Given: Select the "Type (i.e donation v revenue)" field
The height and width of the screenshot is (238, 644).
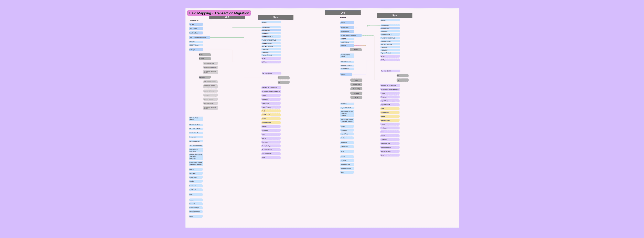Looking at the screenshot, I should click(199, 37).
